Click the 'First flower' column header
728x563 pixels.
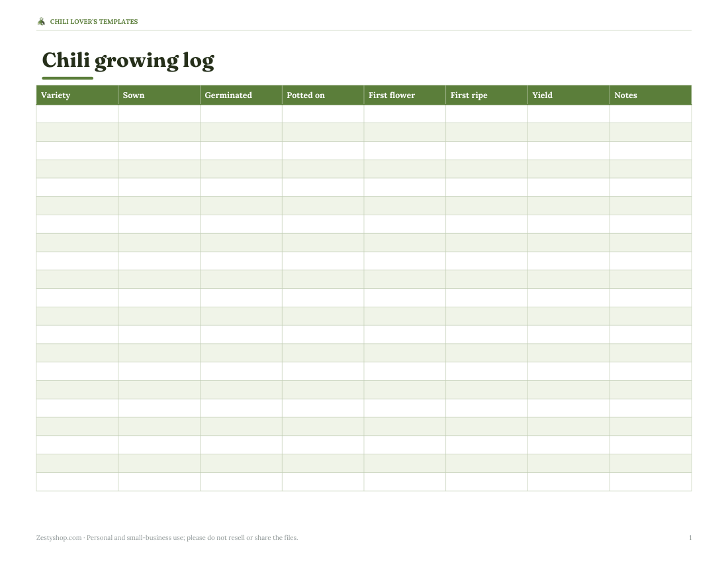405,95
